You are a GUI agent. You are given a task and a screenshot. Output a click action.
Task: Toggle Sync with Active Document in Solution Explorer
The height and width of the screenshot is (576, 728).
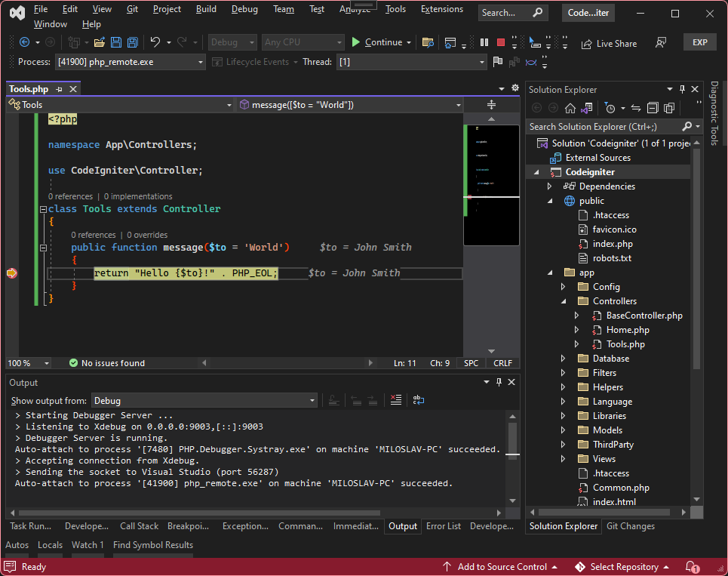pyautogui.click(x=635, y=108)
